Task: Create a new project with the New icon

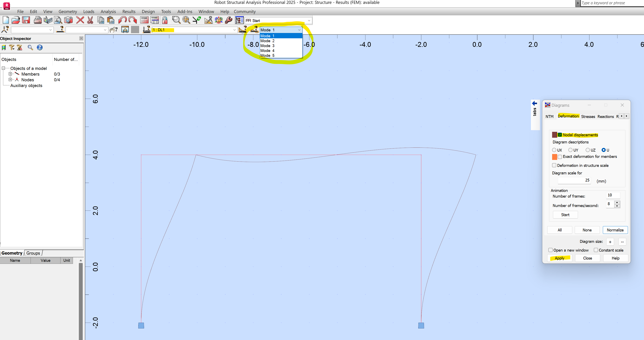Action: (6, 20)
